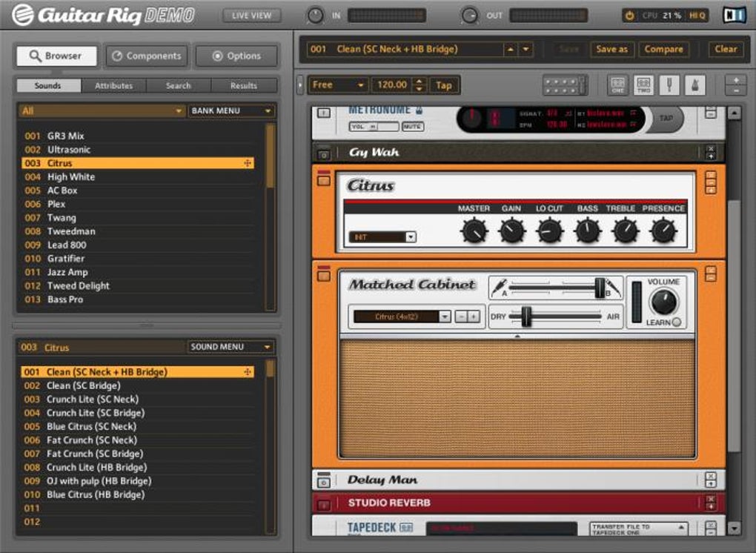Click the cabinet plus button

[474, 317]
